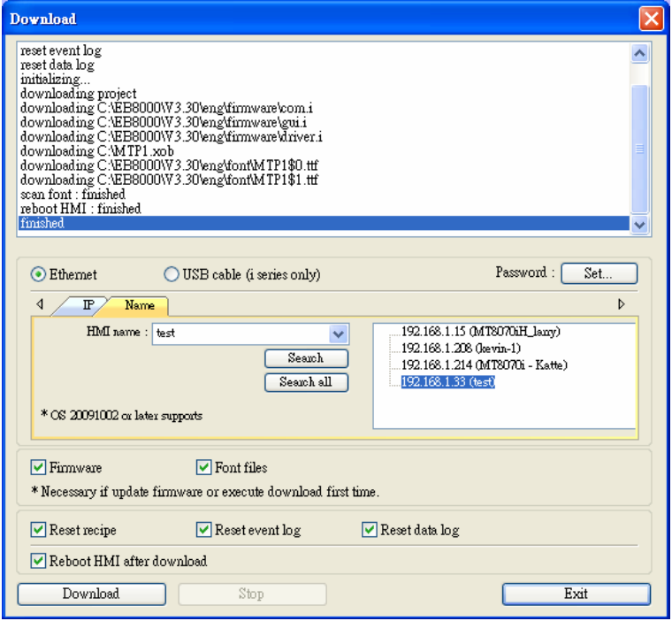
Task: Uncheck the Reset data log checkbox
Action: coord(369,530)
